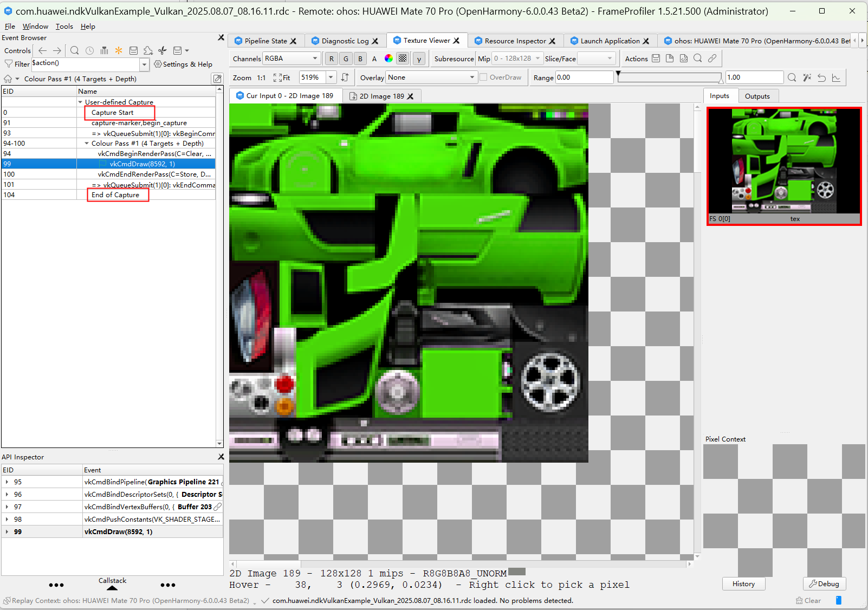The image size is (868, 610).
Task: Toggle the R channel button
Action: coord(331,58)
